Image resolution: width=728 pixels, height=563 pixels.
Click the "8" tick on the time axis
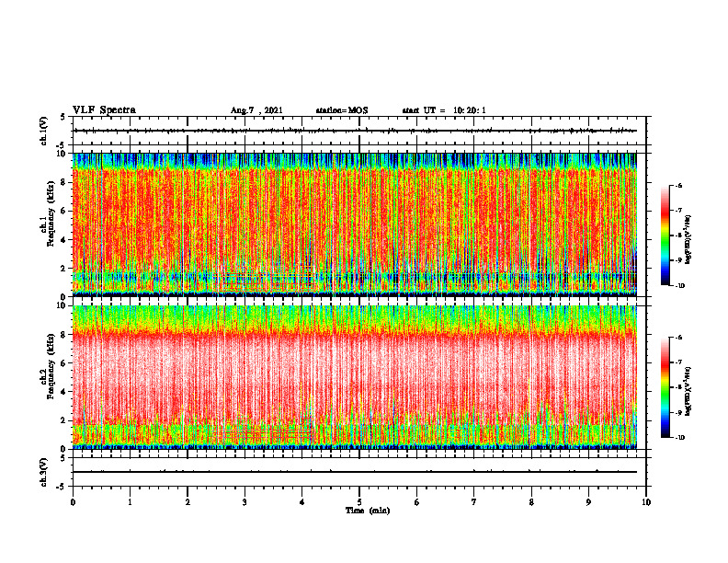pyautogui.click(x=531, y=502)
